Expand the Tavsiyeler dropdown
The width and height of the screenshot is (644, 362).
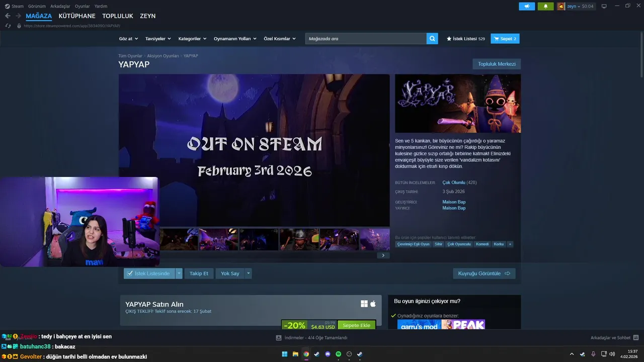pyautogui.click(x=158, y=39)
